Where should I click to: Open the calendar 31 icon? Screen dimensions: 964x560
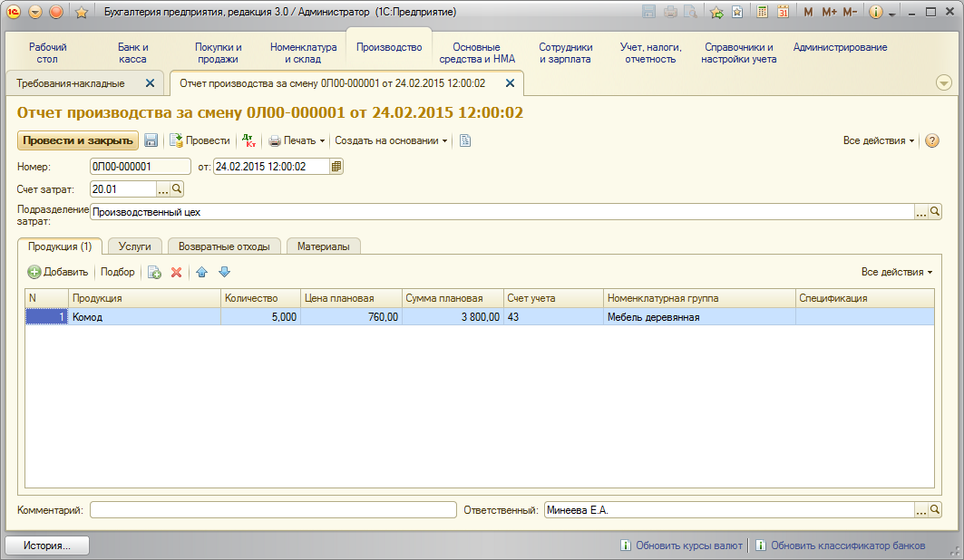783,12
